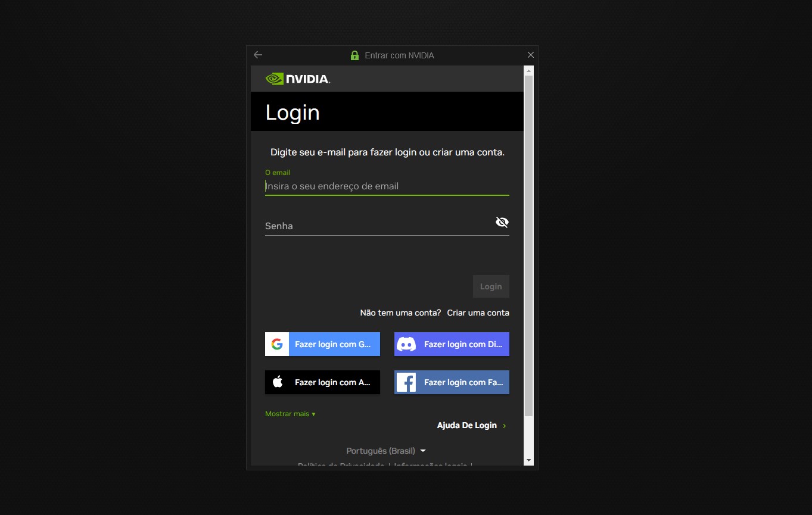Click the 'Não tem uma conta?' text
Screen dimensions: 812x515
coord(400,313)
